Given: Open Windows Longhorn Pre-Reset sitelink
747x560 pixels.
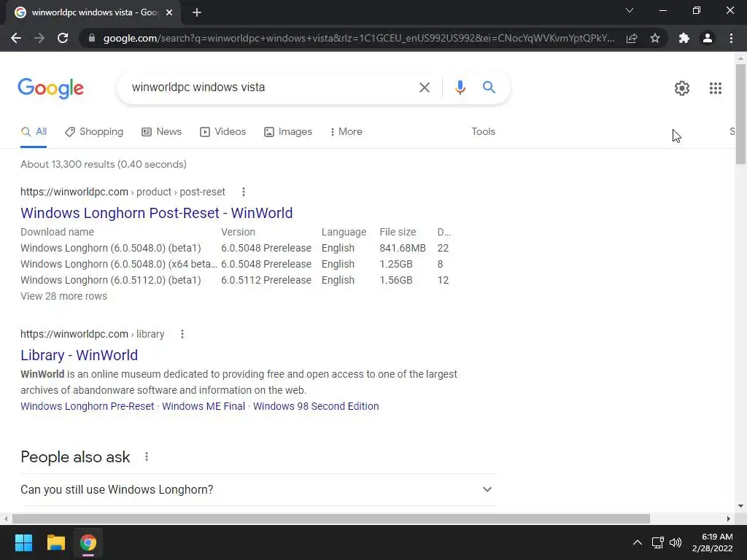Looking at the screenshot, I should pos(88,406).
